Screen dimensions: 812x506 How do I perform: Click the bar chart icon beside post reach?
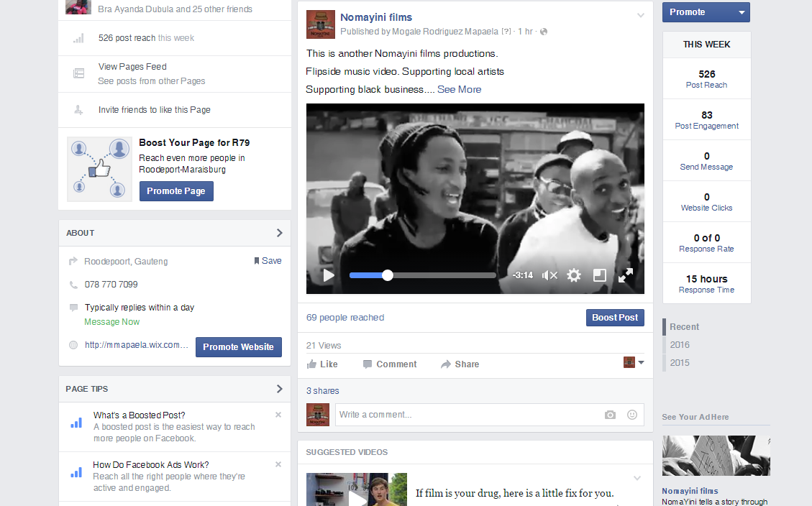78,38
